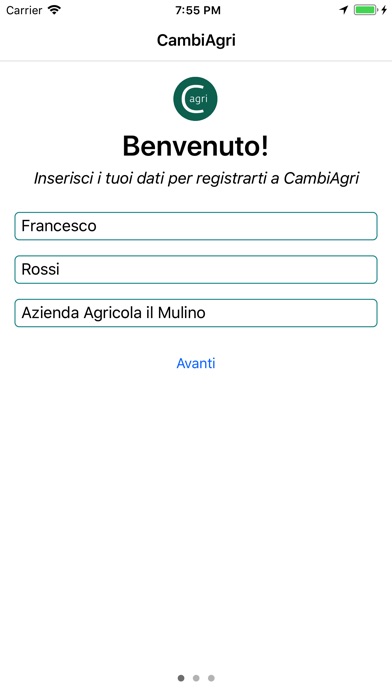Focus the first name field containing Francesco

point(196,226)
